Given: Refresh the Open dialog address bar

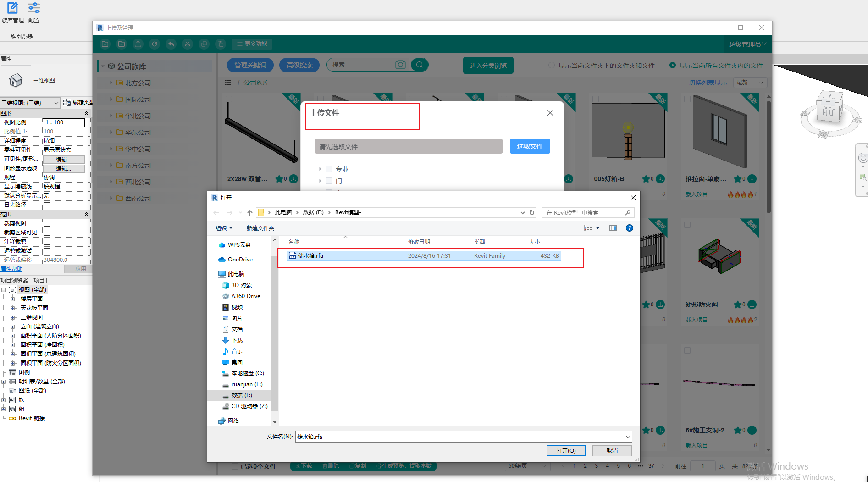Looking at the screenshot, I should click(x=532, y=212).
